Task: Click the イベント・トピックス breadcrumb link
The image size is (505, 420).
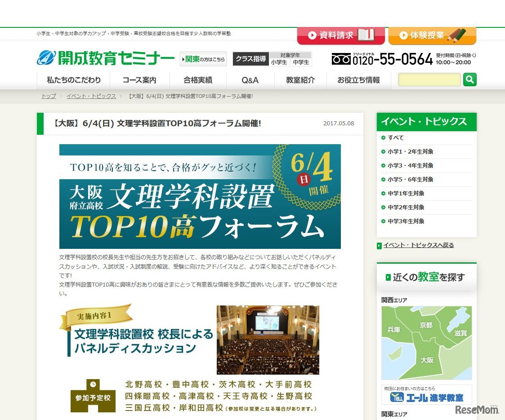Action: (91, 96)
